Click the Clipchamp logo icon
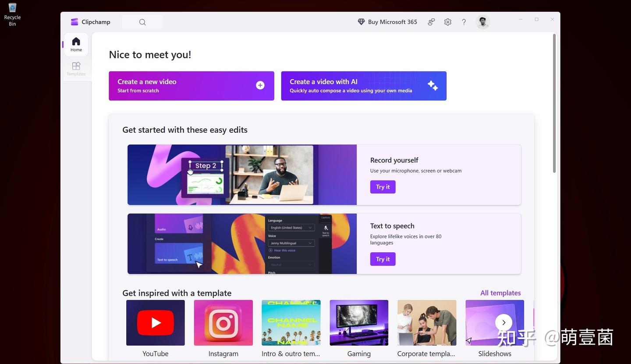 (x=74, y=22)
